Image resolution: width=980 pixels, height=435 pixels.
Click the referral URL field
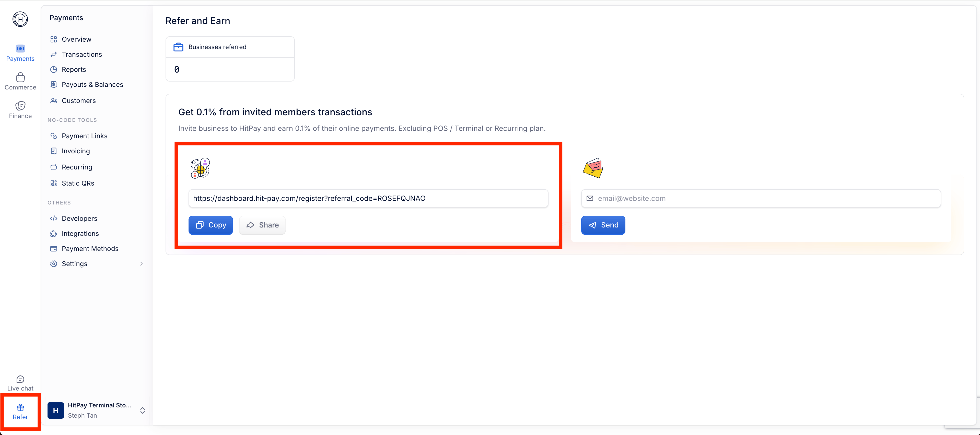(368, 198)
